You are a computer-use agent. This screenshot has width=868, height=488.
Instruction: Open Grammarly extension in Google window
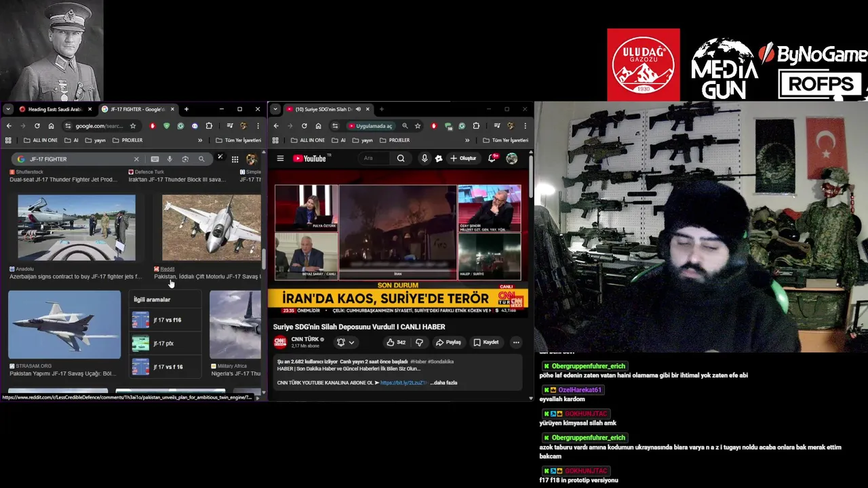(x=180, y=126)
